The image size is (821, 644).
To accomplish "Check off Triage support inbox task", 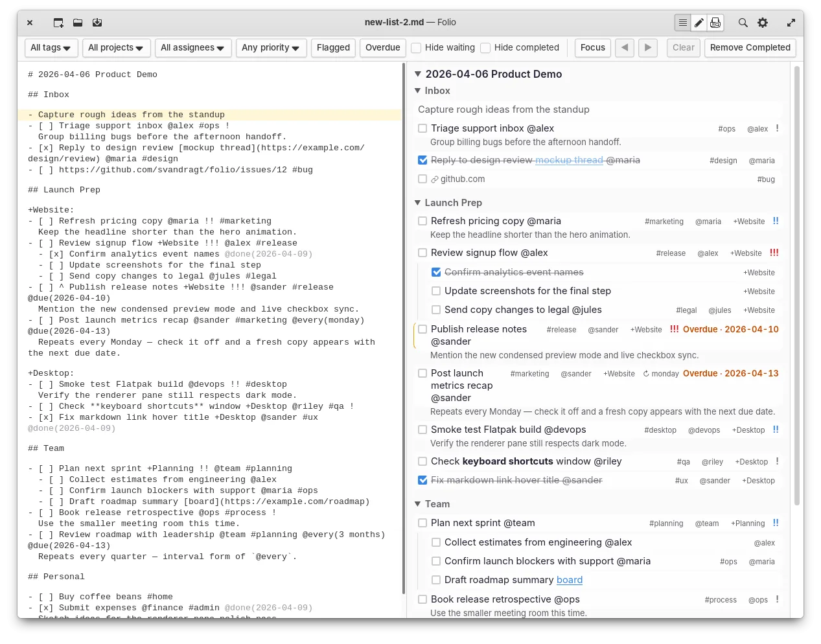I will (422, 128).
